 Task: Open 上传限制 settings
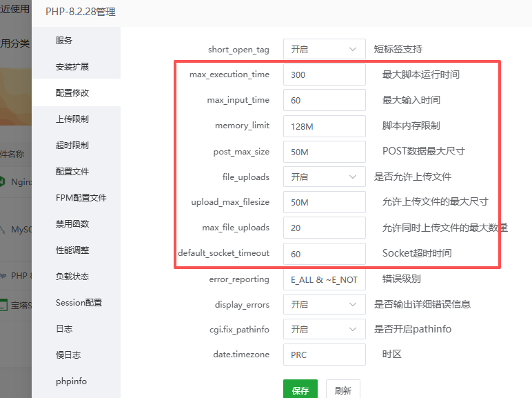click(x=72, y=119)
